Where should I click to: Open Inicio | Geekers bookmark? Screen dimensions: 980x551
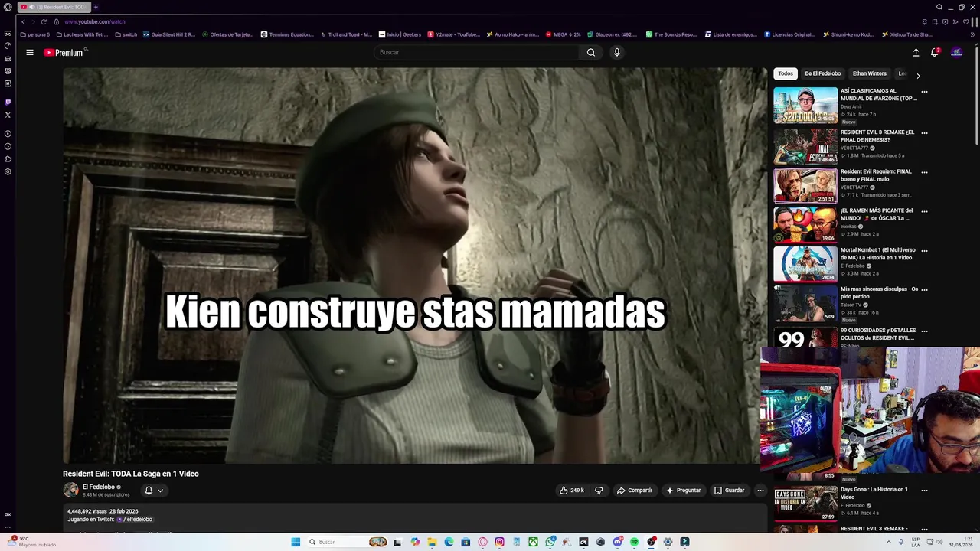click(x=400, y=34)
